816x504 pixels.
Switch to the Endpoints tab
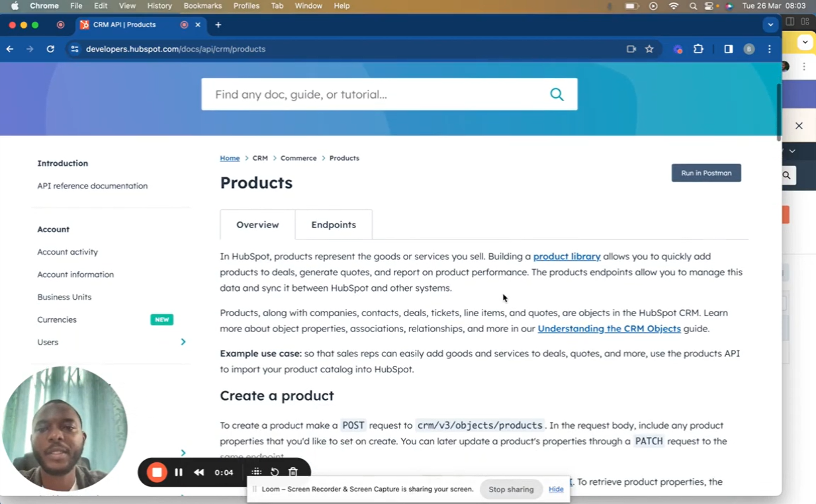(x=334, y=225)
